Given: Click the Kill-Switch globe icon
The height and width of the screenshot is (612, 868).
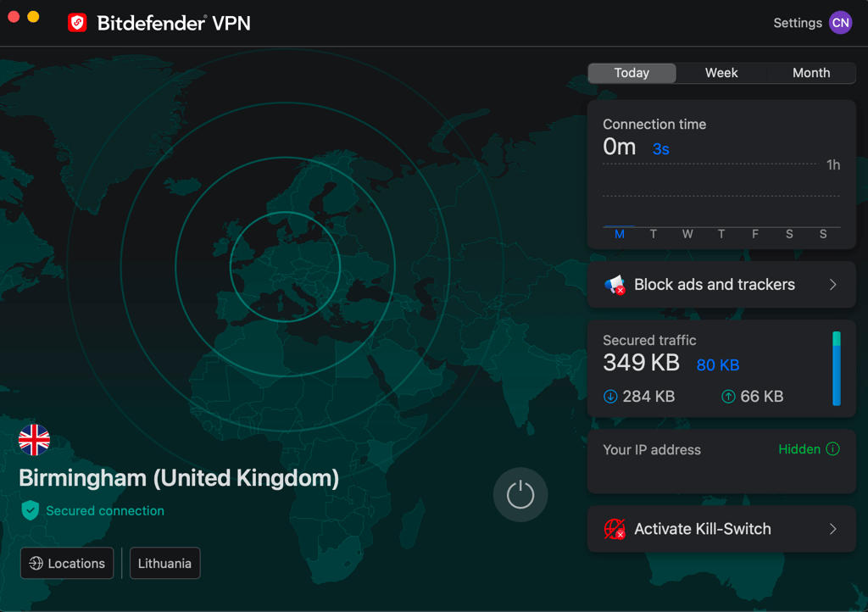Looking at the screenshot, I should pyautogui.click(x=615, y=529).
